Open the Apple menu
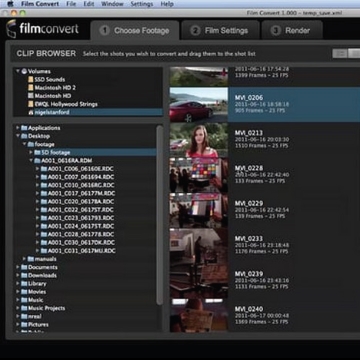Image resolution: width=360 pixels, height=360 pixels. coord(9,4)
